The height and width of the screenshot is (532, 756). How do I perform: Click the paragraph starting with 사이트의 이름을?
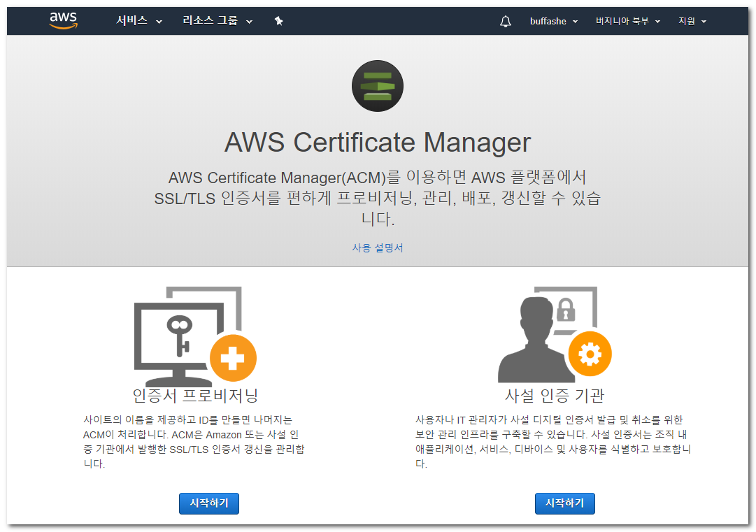pos(194,442)
